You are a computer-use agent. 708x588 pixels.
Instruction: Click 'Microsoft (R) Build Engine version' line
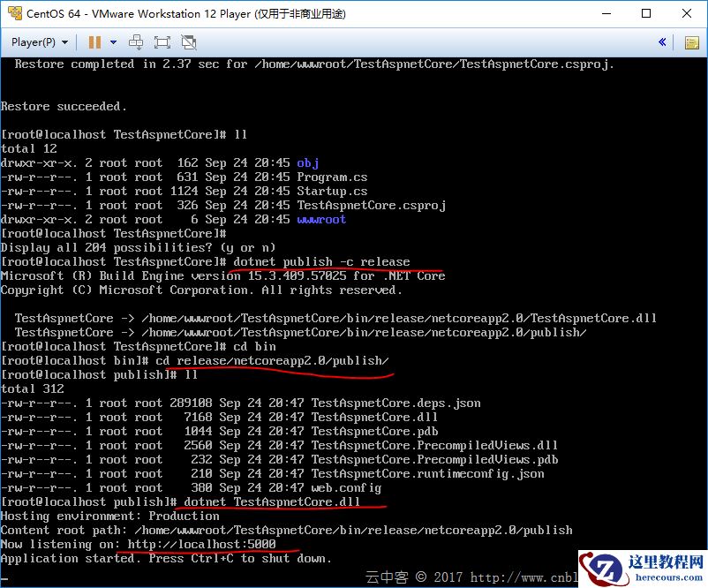pyautogui.click(x=223, y=275)
